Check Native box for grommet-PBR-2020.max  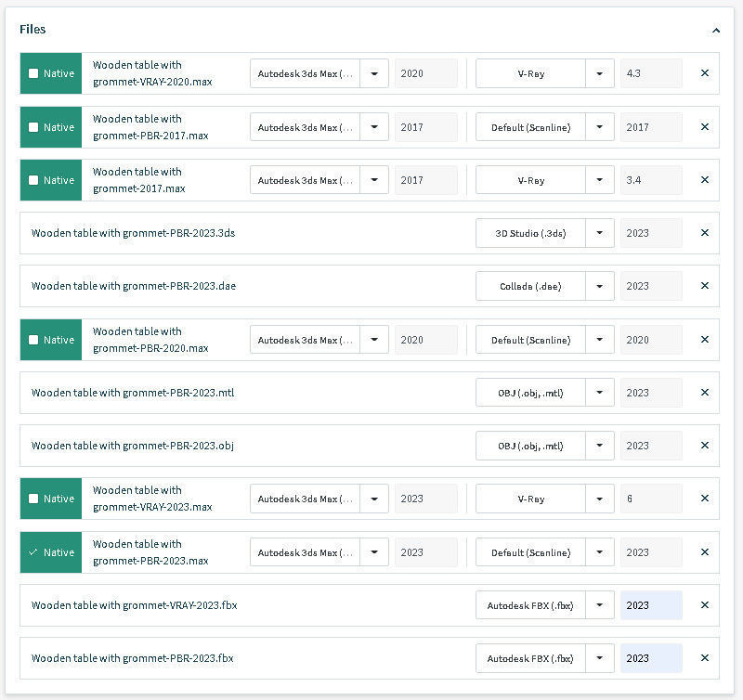pyautogui.click(x=33, y=340)
